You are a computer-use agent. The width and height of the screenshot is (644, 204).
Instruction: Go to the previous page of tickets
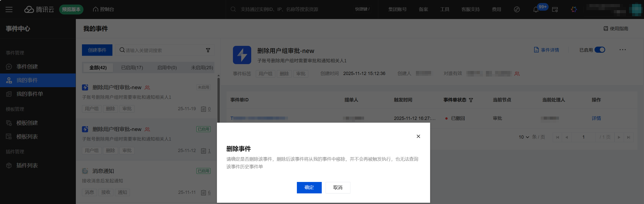[567, 137]
